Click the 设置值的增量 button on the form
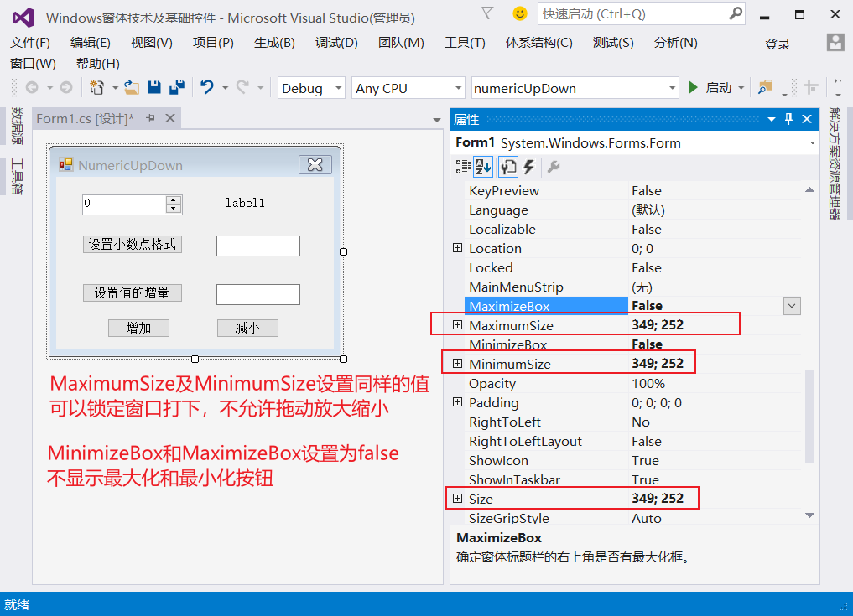Screen dimensions: 853x616 coord(133,292)
